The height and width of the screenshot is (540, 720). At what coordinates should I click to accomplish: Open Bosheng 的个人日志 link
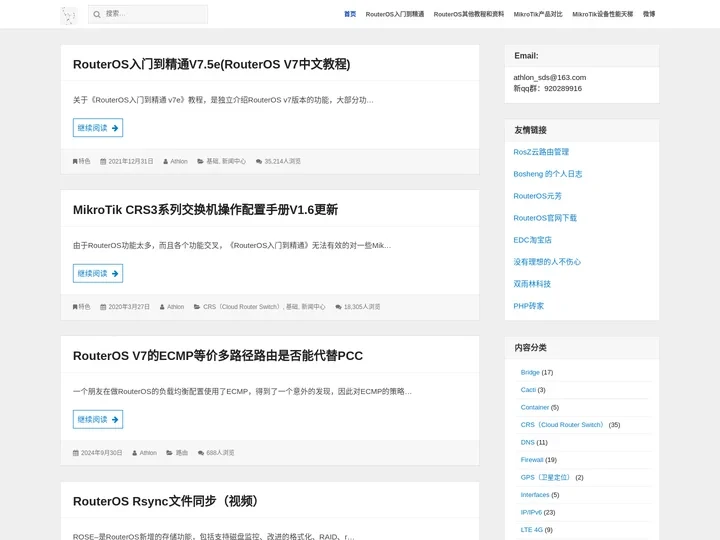[x=548, y=174]
